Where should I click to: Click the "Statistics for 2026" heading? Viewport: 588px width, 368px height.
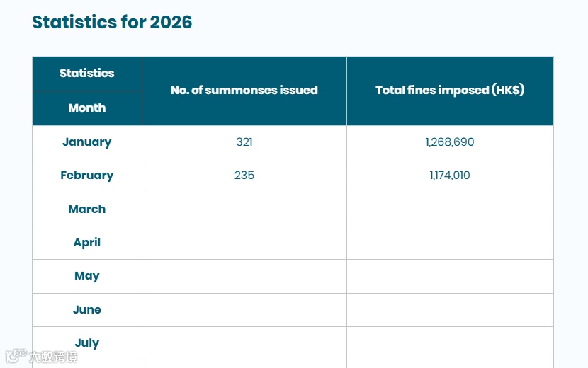pos(112,22)
